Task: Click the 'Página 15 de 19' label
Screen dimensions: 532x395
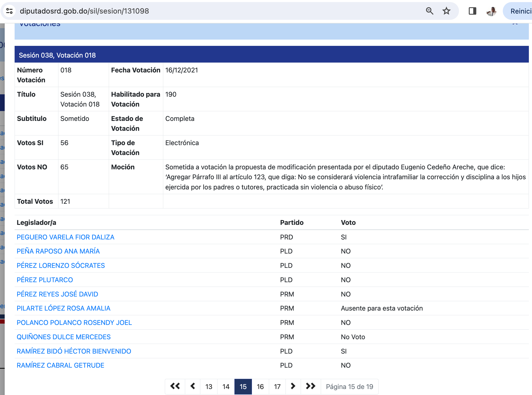Action: pyautogui.click(x=349, y=386)
